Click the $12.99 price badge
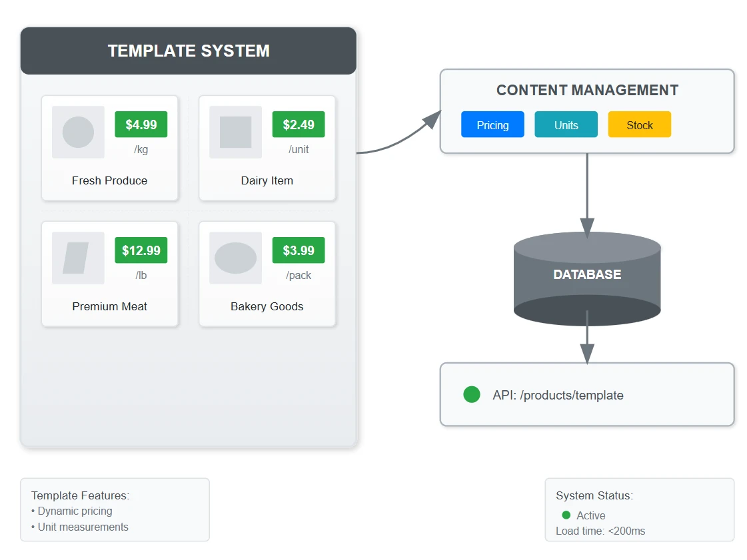The image size is (747, 560). click(141, 250)
